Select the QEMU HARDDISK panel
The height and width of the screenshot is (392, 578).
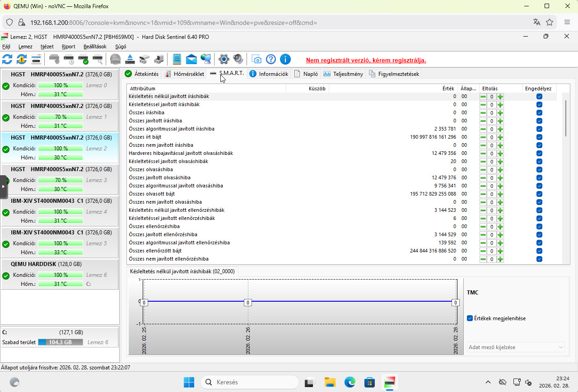60,274
